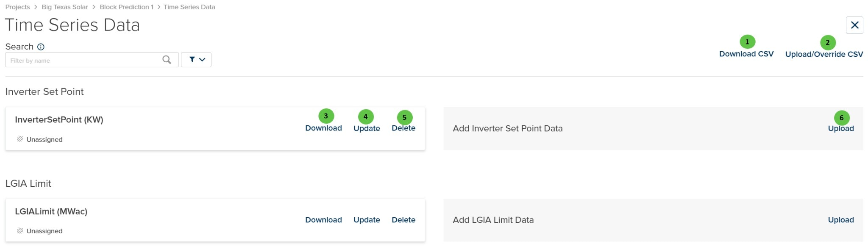
Task: Download the InverterSetPoint time series
Action: tap(323, 128)
